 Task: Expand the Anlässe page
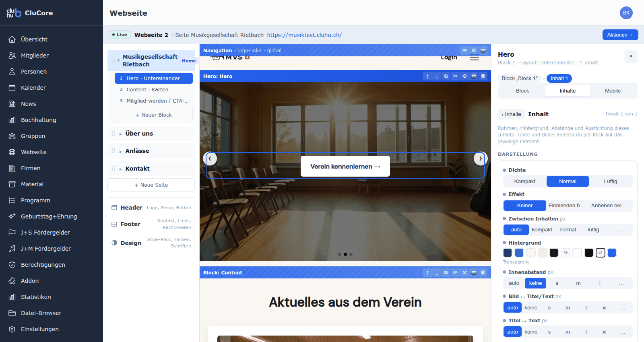120,151
